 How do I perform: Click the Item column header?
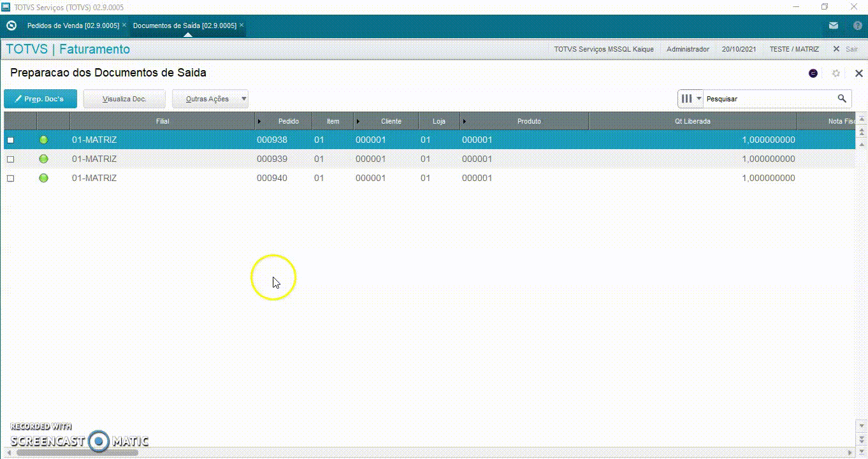pos(333,121)
